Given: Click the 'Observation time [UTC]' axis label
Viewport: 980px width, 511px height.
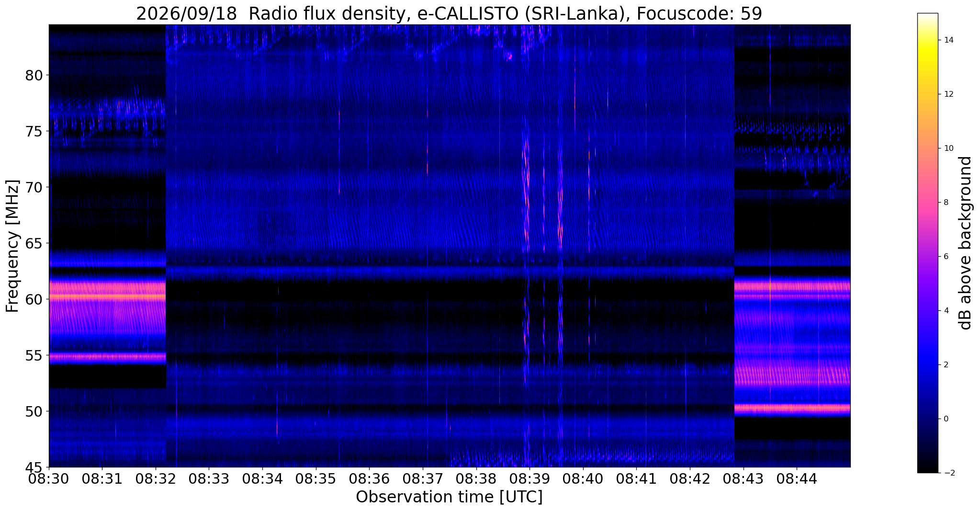Looking at the screenshot, I should 449,497.
